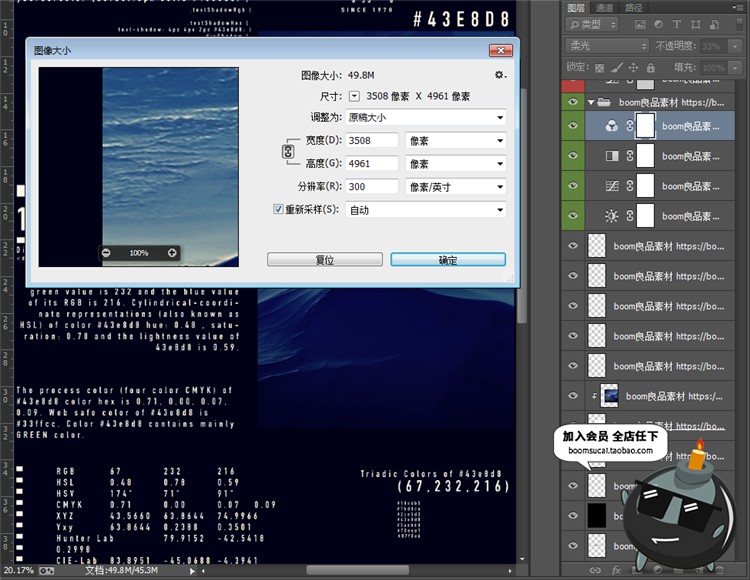This screenshot has height=580, width=750.
Task: Open the width units 像素 dropdown
Action: pyautogui.click(x=456, y=141)
